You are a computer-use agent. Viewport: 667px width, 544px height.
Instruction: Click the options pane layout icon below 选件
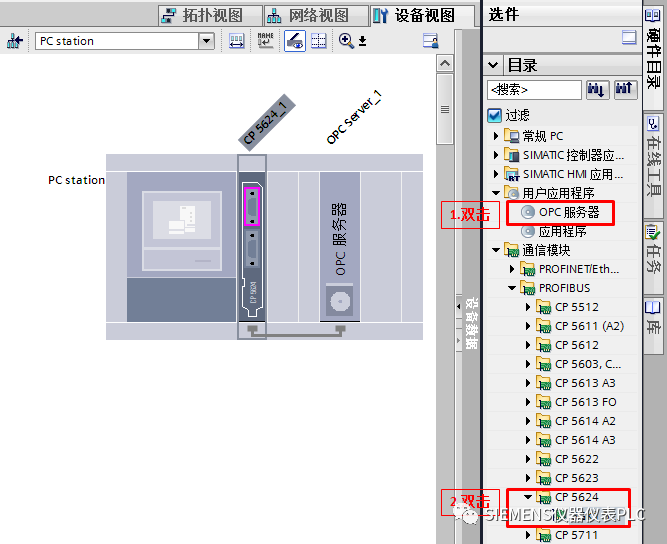tap(629, 37)
